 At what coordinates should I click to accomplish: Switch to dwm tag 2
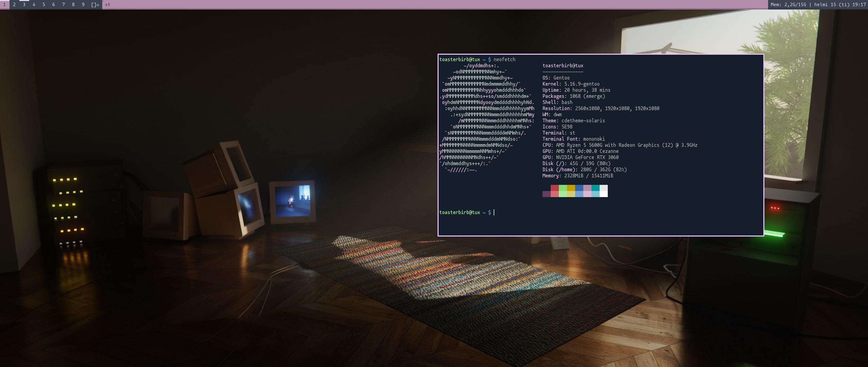click(x=14, y=4)
